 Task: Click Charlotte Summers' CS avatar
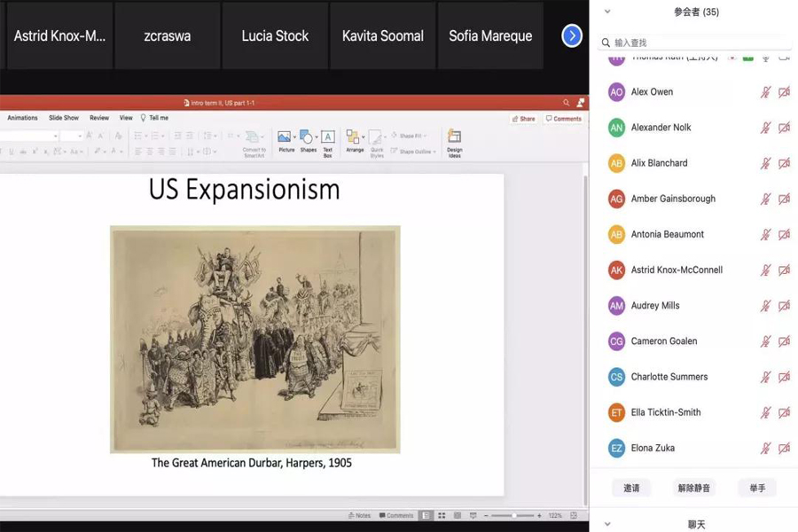coord(616,377)
